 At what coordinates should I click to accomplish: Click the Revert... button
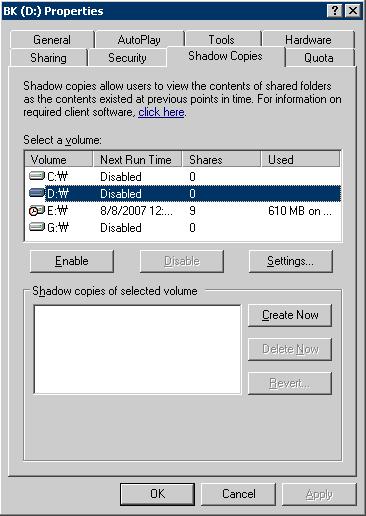290,383
